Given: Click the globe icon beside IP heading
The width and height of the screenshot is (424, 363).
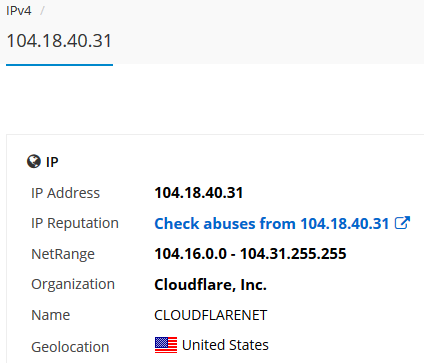Looking at the screenshot, I should coord(34,162).
